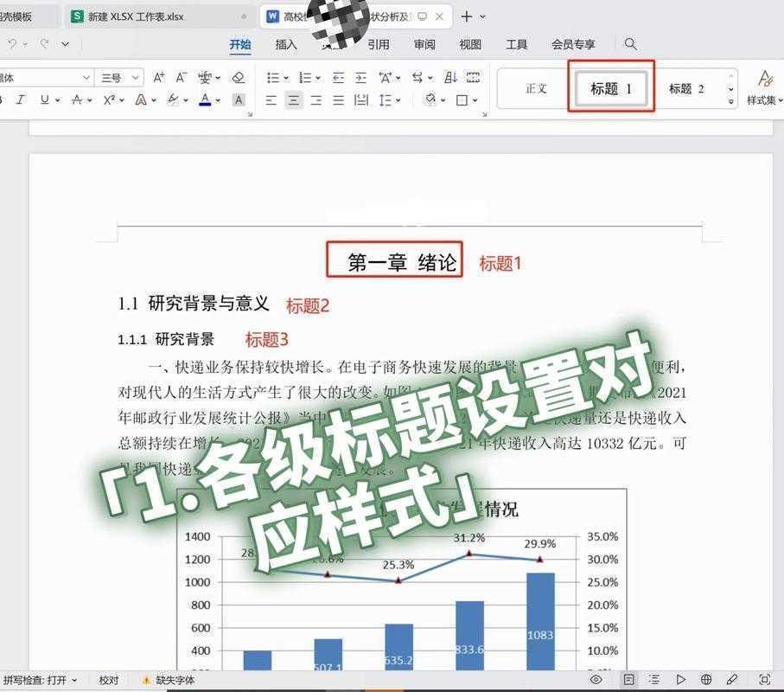Apply the 标题 1 style
This screenshot has width=784, height=692.
tap(609, 87)
